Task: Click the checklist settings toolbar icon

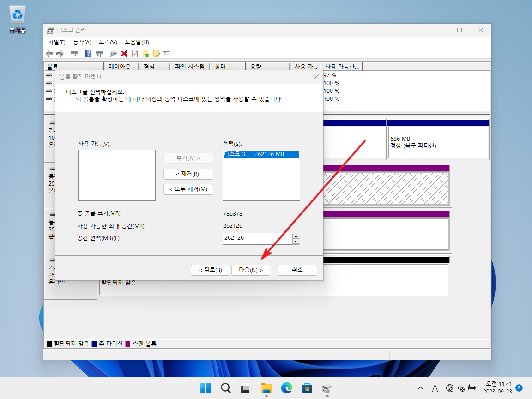Action: pyautogui.click(x=167, y=54)
